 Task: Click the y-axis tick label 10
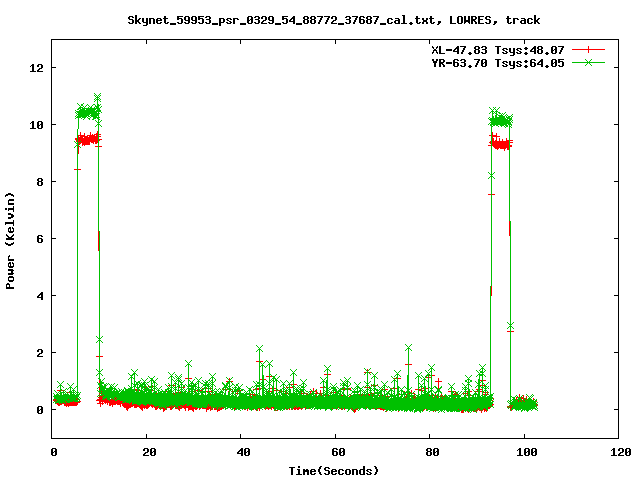click(x=36, y=125)
